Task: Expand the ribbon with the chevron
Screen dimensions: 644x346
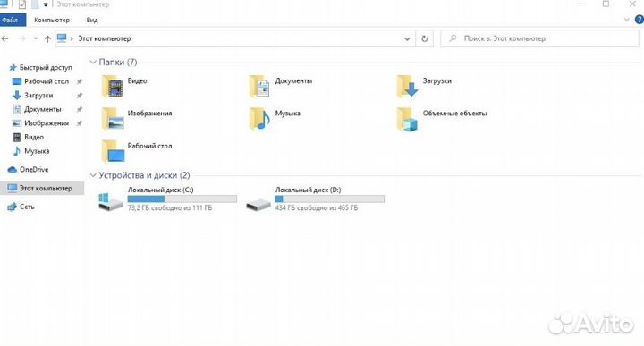Action: [x=626, y=20]
